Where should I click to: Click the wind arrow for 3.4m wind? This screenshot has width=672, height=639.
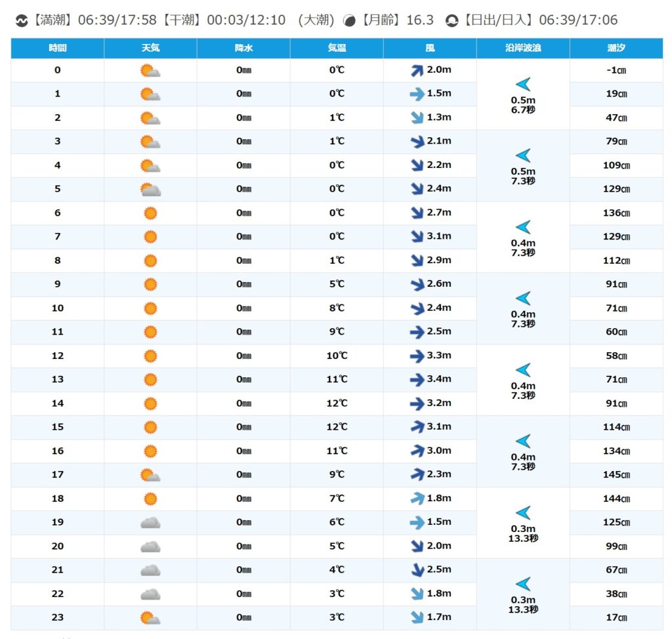pos(417,379)
